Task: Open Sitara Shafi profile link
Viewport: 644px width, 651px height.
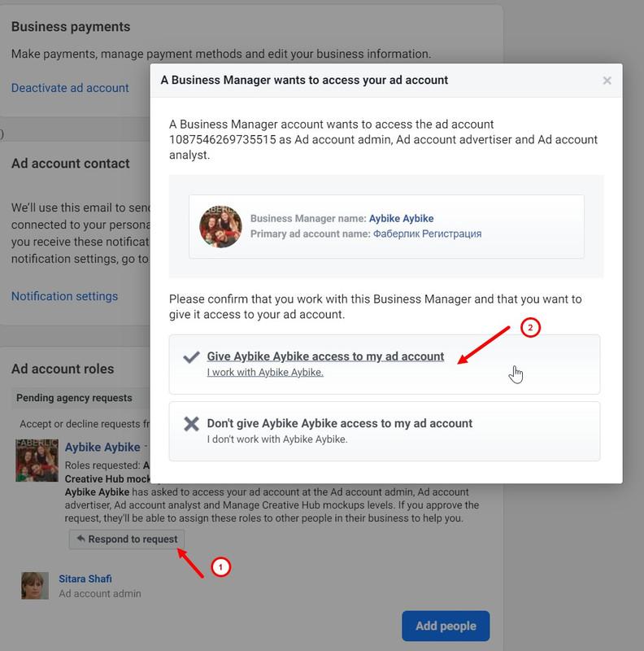Action: (x=85, y=579)
